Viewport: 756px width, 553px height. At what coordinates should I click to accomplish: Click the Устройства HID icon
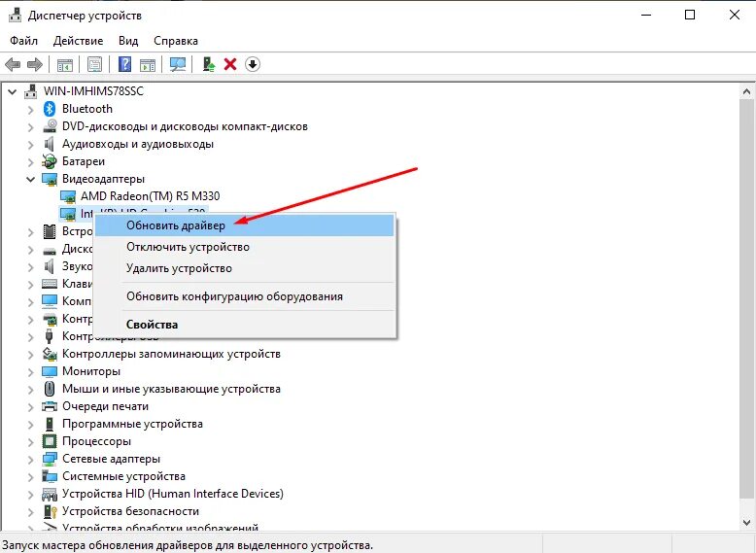[50, 494]
